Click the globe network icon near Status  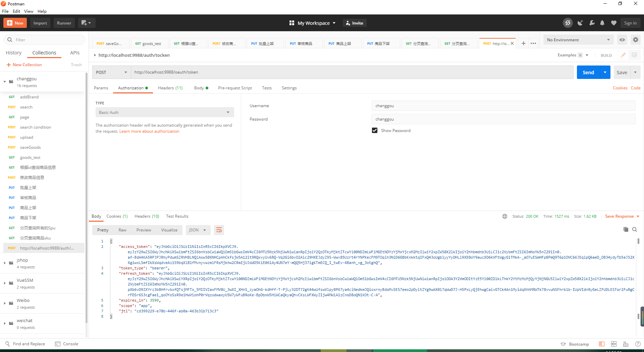click(505, 216)
